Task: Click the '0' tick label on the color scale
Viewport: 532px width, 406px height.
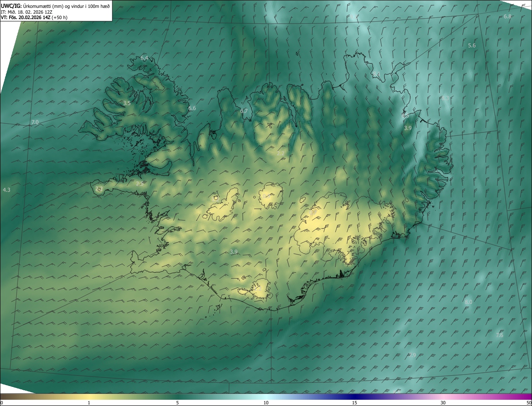Action: (2, 403)
